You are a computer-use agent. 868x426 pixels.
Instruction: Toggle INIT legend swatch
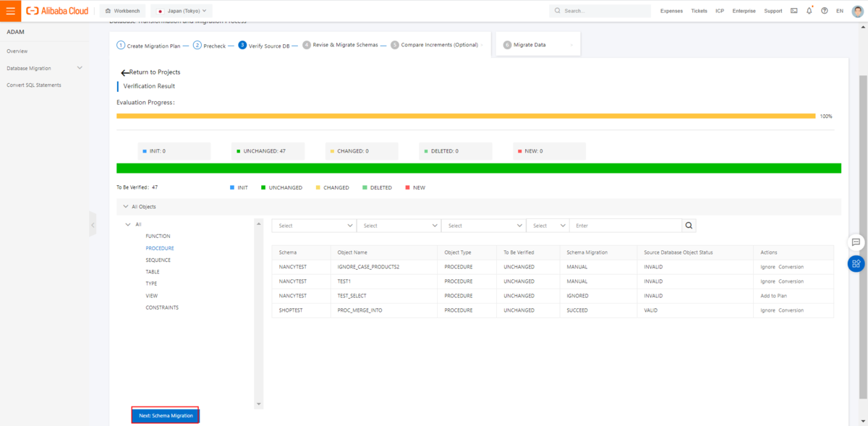[232, 187]
